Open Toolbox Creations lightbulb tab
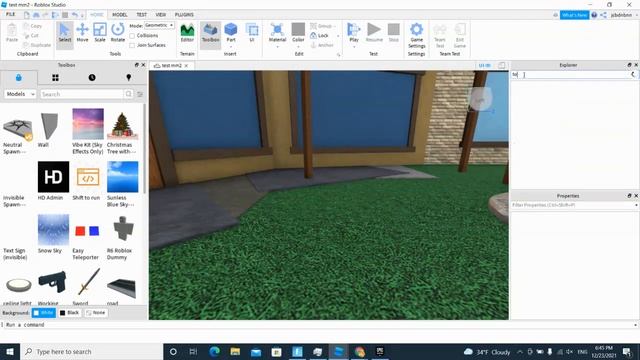This screenshot has height=360, width=640. [x=129, y=78]
